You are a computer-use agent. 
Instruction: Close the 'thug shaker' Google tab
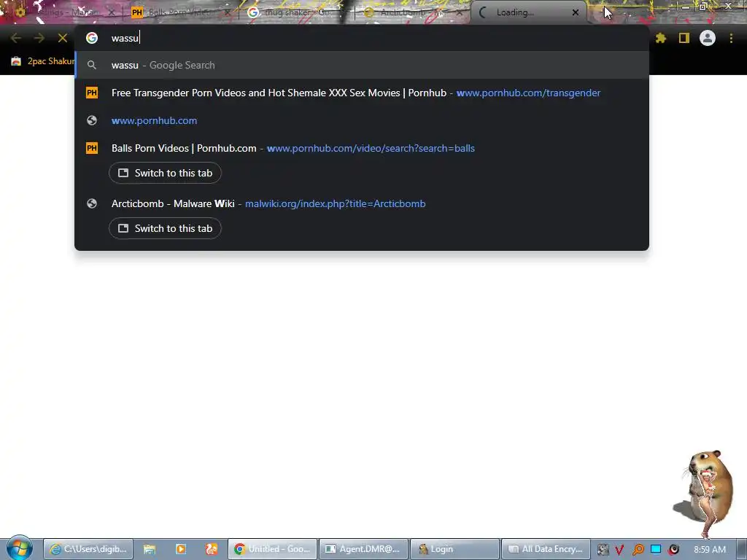coord(343,12)
